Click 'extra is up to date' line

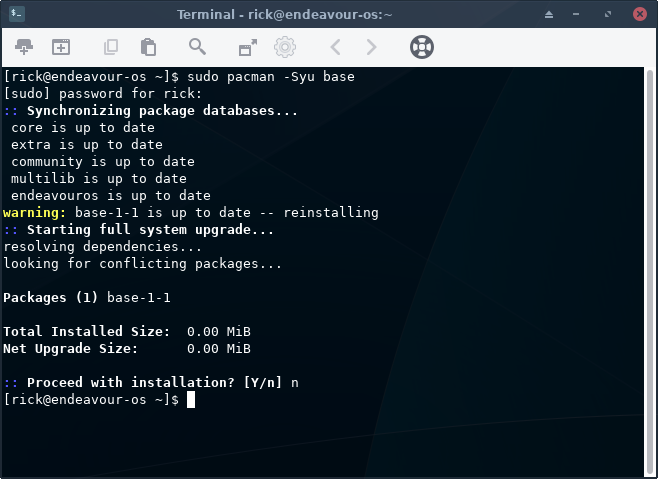[x=87, y=145]
